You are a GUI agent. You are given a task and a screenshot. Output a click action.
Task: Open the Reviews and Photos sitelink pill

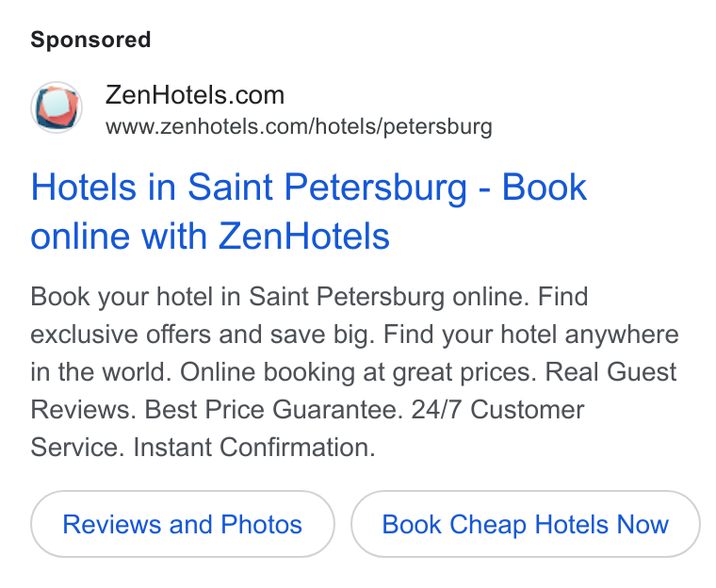coord(183,524)
